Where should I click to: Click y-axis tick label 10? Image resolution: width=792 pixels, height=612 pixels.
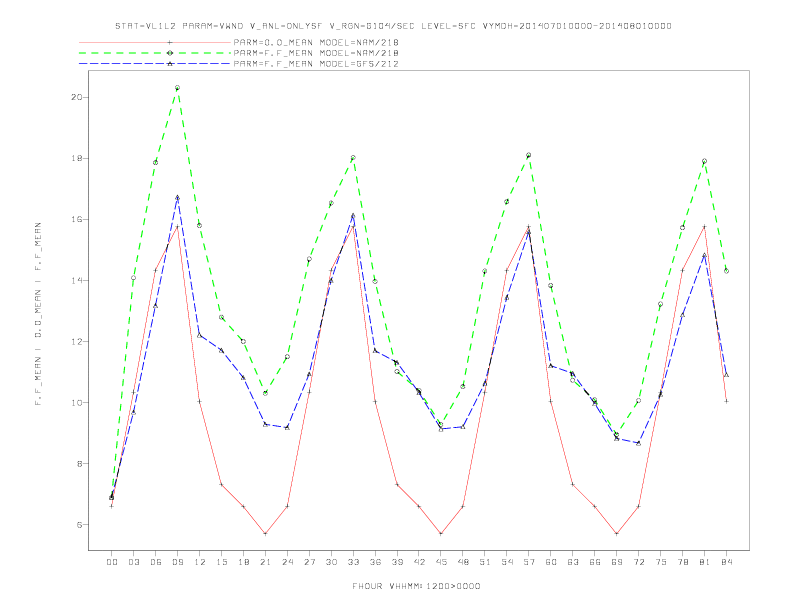76,402
